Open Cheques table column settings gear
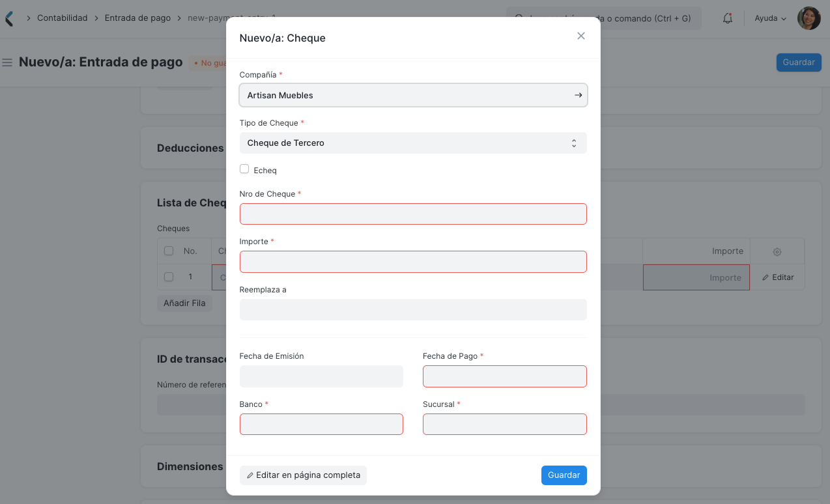 click(x=777, y=251)
